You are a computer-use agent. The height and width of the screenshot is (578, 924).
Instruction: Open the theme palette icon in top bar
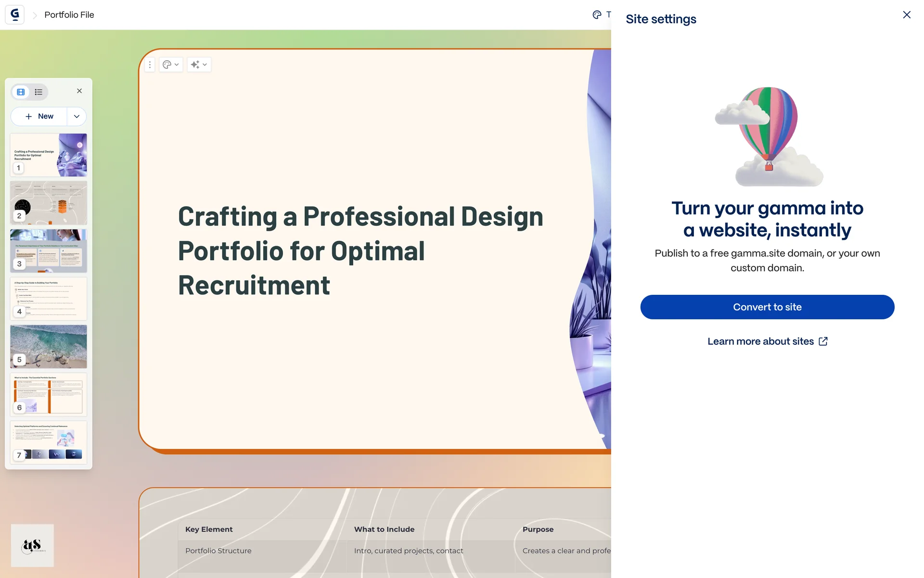pyautogui.click(x=597, y=15)
